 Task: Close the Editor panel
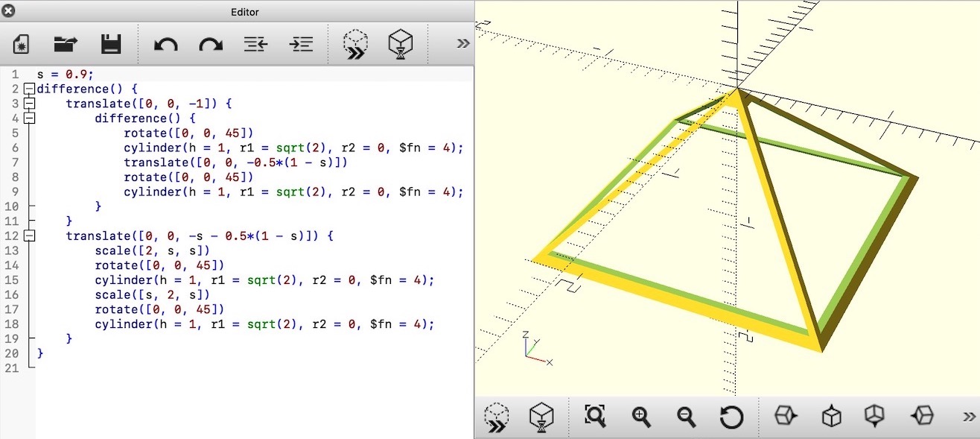8,11
